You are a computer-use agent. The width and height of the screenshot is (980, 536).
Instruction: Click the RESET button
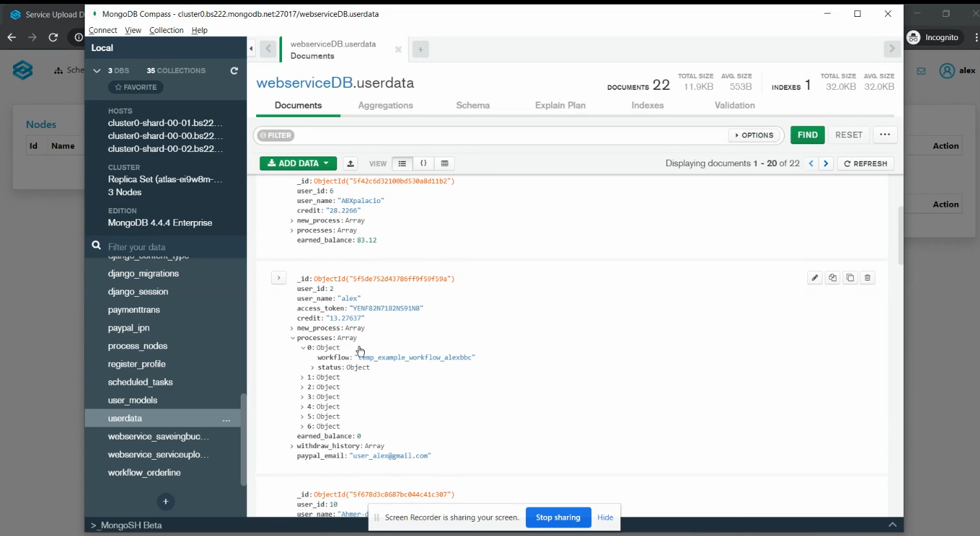pyautogui.click(x=849, y=135)
